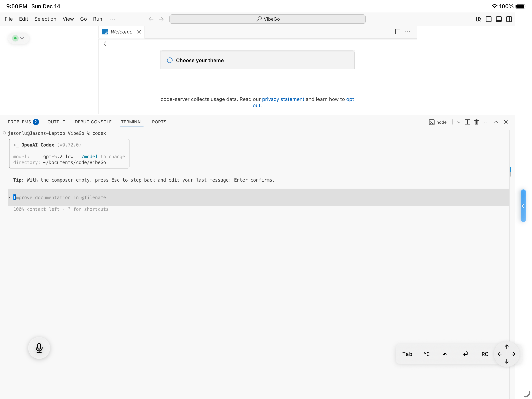Open the Edit menu
This screenshot has height=399, width=532.
pos(24,19)
